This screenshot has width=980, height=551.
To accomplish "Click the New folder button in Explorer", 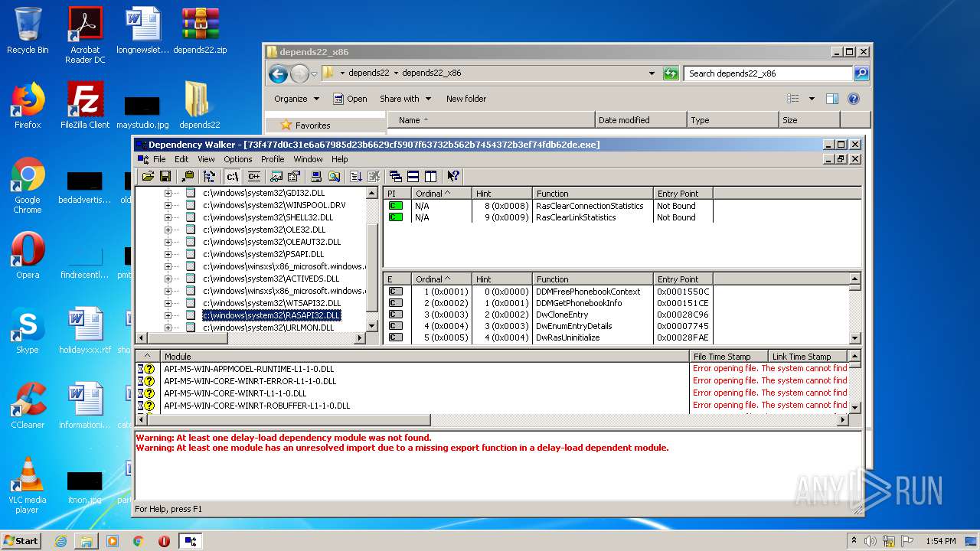I will click(x=466, y=99).
